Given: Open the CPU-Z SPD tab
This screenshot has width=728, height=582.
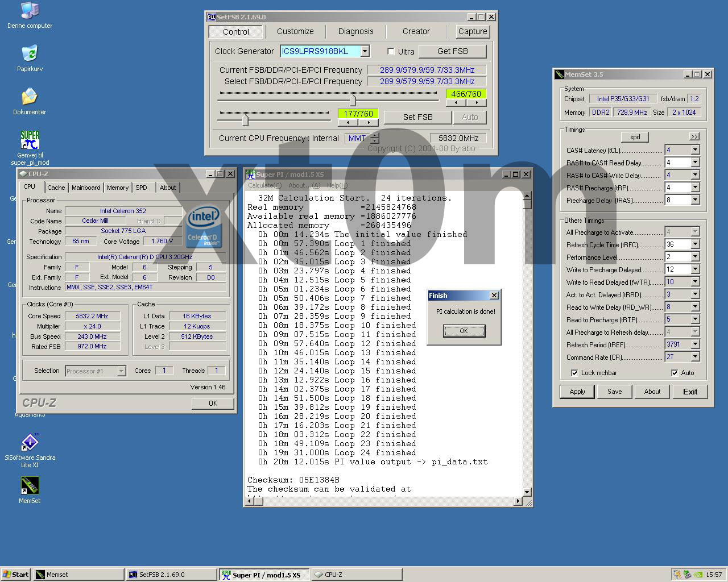Looking at the screenshot, I should pos(142,188).
